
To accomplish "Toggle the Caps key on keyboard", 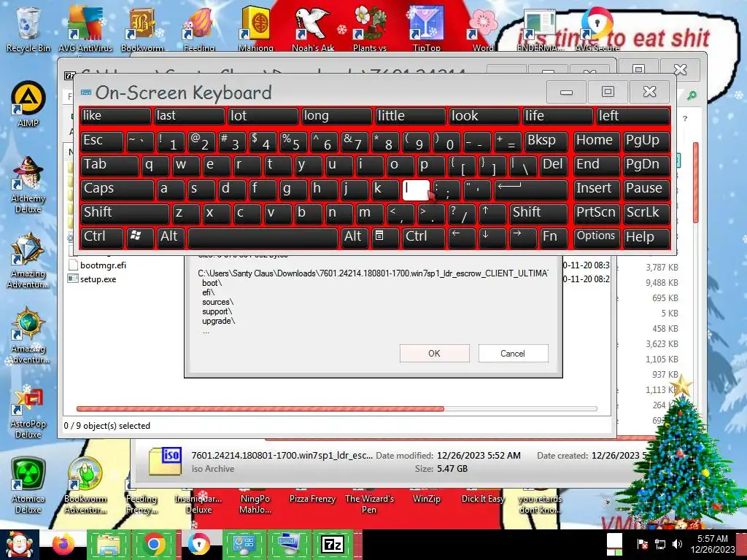I will click(117, 189).
